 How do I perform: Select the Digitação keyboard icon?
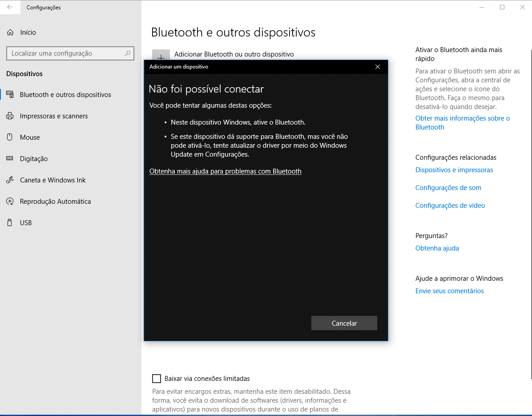click(10, 158)
